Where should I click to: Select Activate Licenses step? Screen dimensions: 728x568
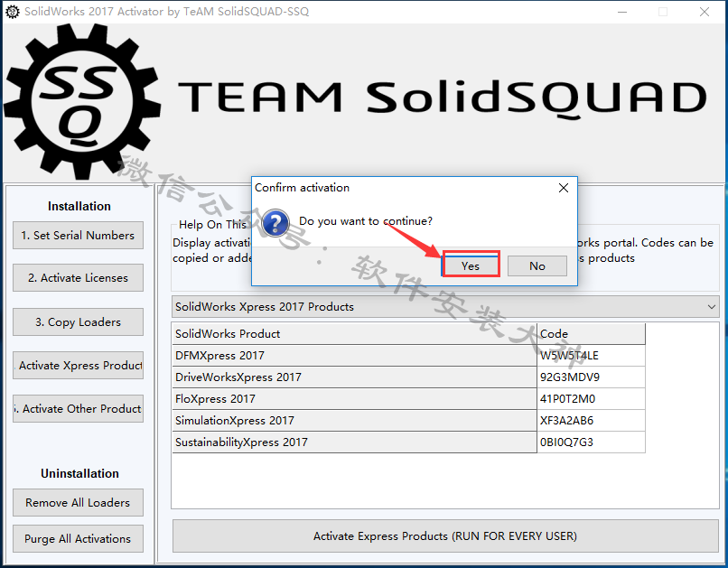78,278
